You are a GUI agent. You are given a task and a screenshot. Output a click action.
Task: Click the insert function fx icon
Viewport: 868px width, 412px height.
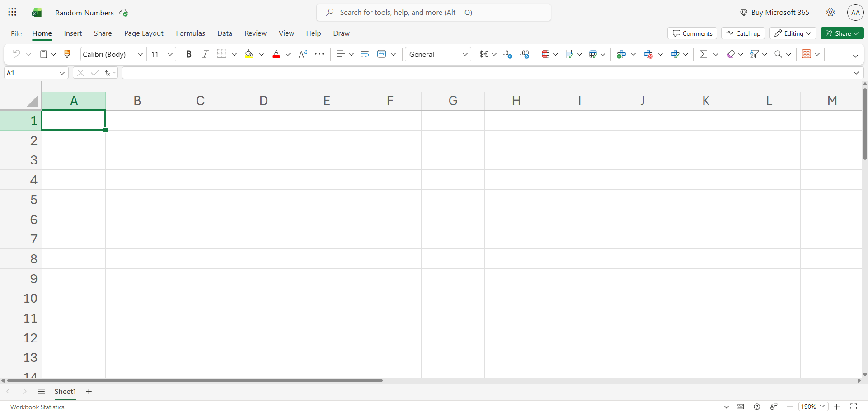click(x=108, y=73)
